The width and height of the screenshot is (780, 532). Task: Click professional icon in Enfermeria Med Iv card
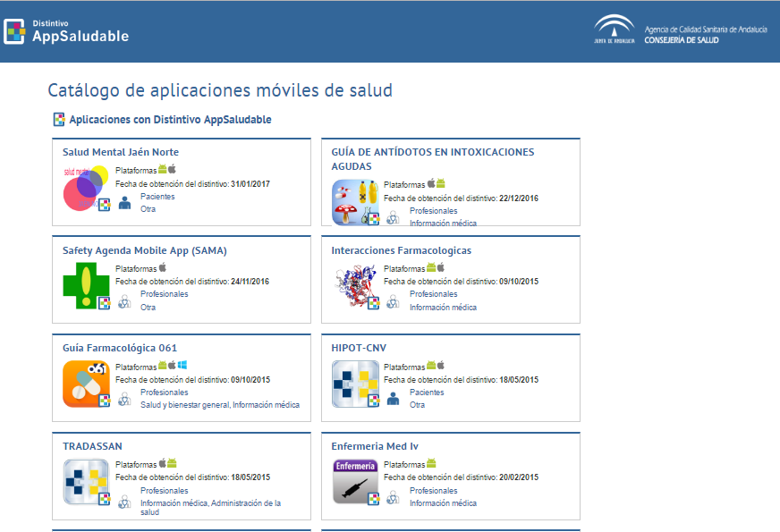point(393,497)
